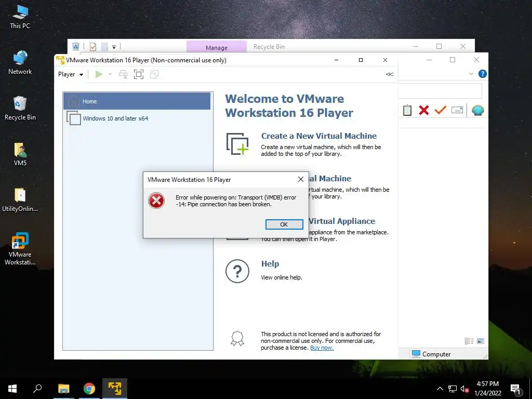The width and height of the screenshot is (532, 399).
Task: Select VM5 folder on desktop
Action: [x=20, y=154]
